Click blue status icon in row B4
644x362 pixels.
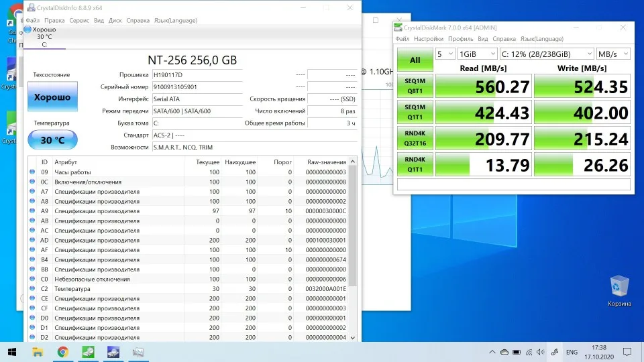(32, 259)
